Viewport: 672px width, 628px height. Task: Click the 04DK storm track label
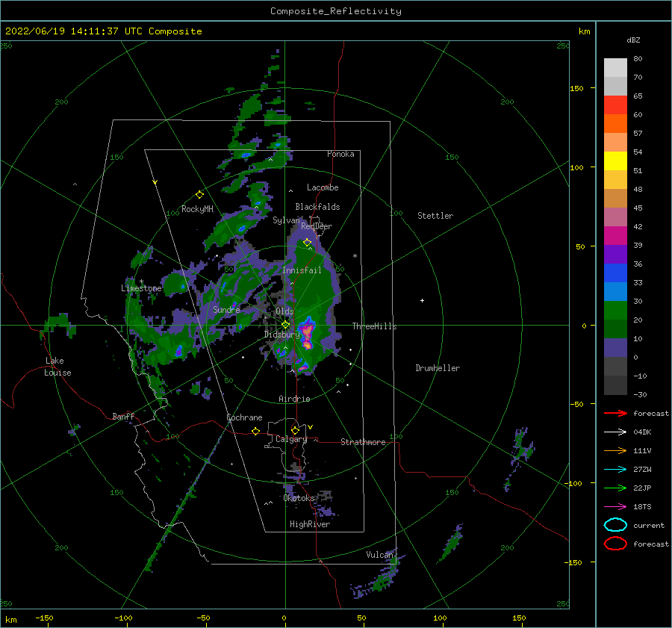(642, 432)
